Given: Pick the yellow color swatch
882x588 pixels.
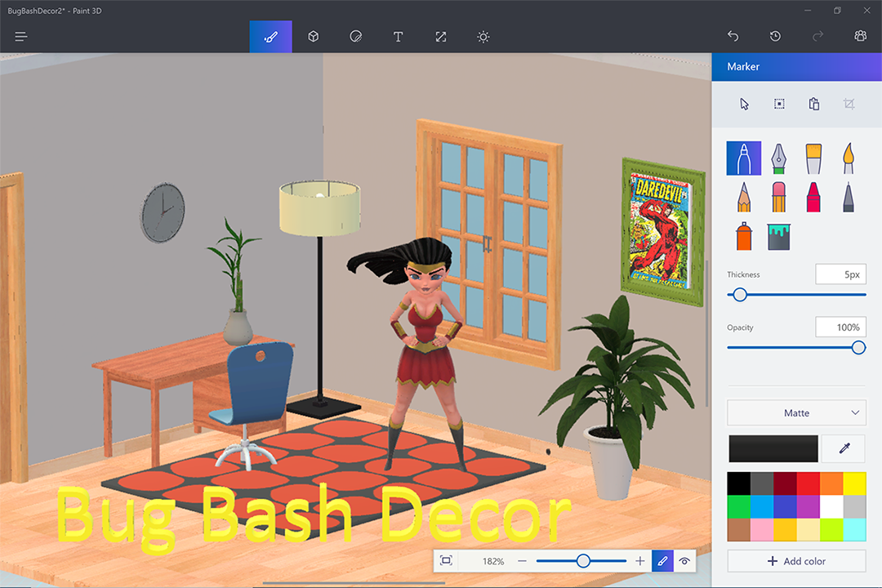Looking at the screenshot, I should [x=854, y=484].
